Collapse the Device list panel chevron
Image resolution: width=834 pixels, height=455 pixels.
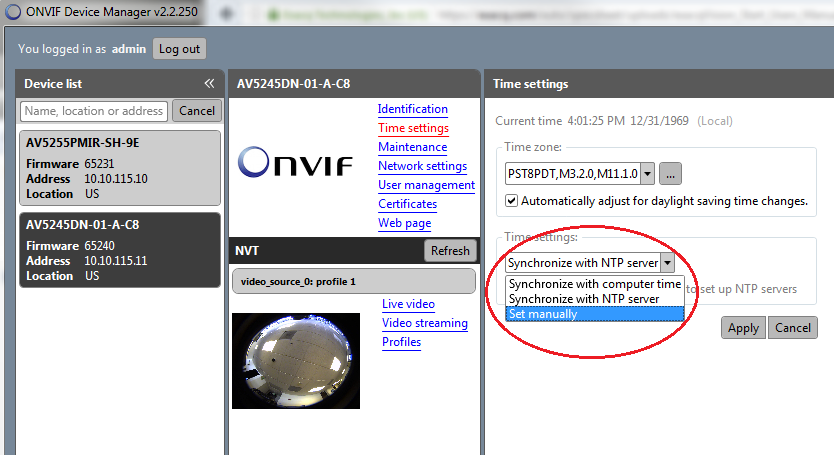coord(209,84)
